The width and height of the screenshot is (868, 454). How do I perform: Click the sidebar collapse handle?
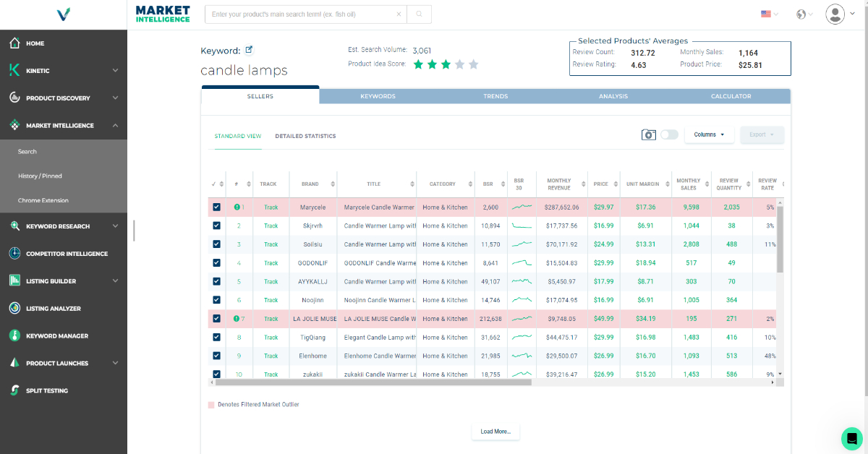coord(135,231)
